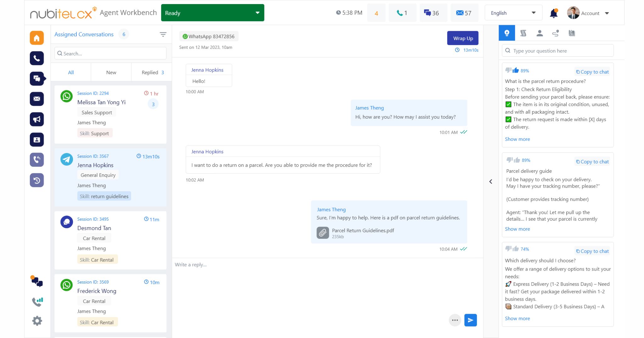The height and width of the screenshot is (338, 644).
Task: Select the New conversations tab
Action: coord(111,72)
